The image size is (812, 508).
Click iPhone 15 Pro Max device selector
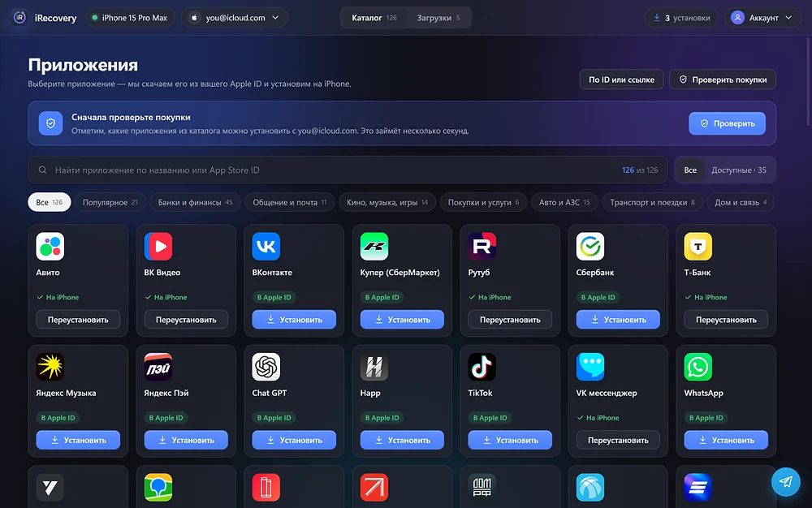point(130,18)
